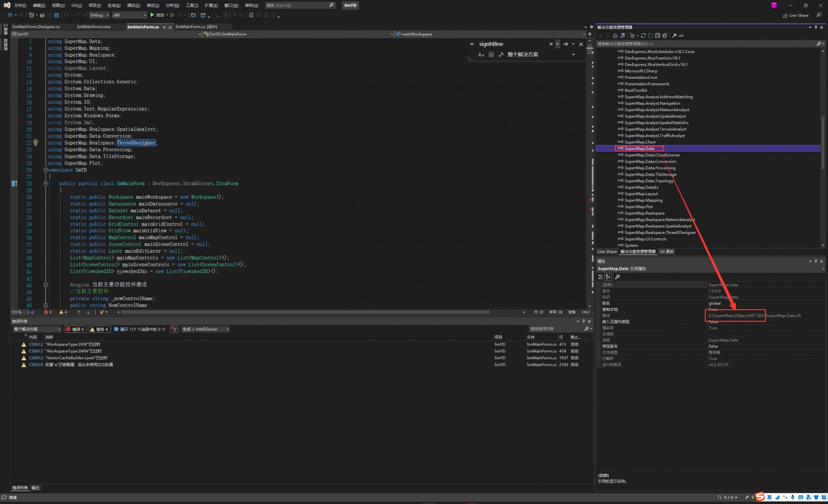Click the Save All toolbar icon
The image size is (828, 504).
pyautogui.click(x=56, y=15)
